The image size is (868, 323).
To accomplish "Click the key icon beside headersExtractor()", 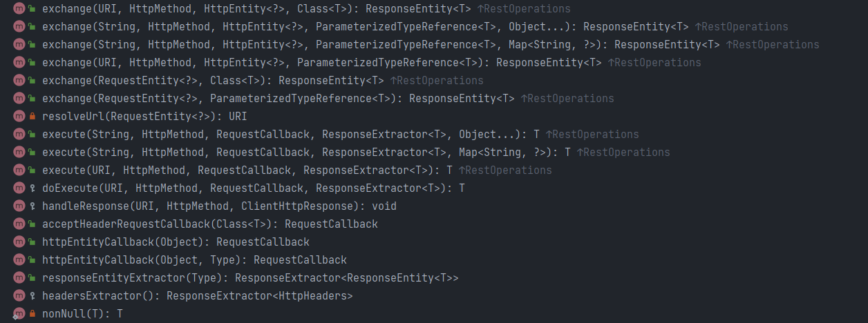I will (32, 296).
